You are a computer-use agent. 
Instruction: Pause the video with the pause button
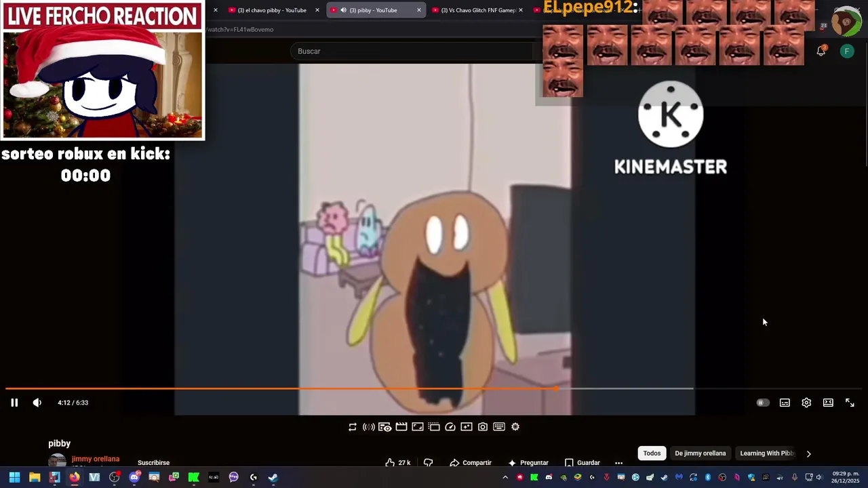tap(14, 403)
